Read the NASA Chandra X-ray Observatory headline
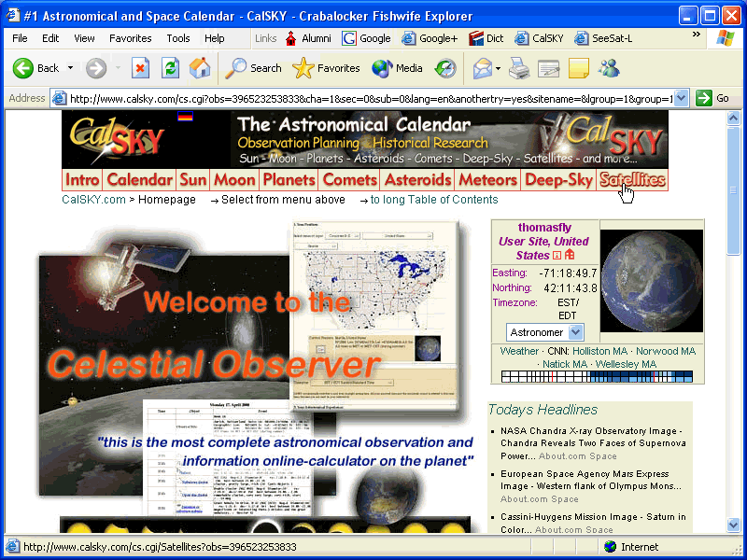747x560 pixels. tap(593, 443)
